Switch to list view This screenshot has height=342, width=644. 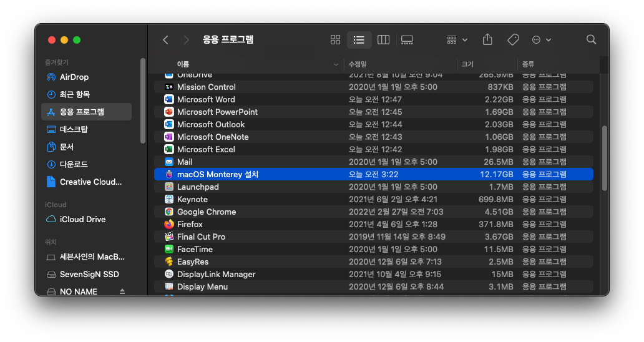tap(359, 40)
